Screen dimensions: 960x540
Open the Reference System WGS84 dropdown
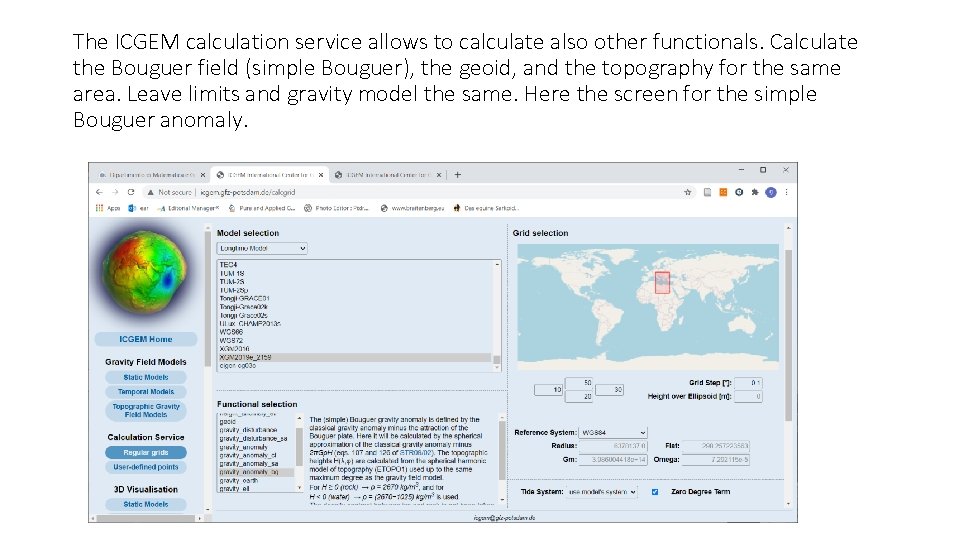pyautogui.click(x=613, y=432)
